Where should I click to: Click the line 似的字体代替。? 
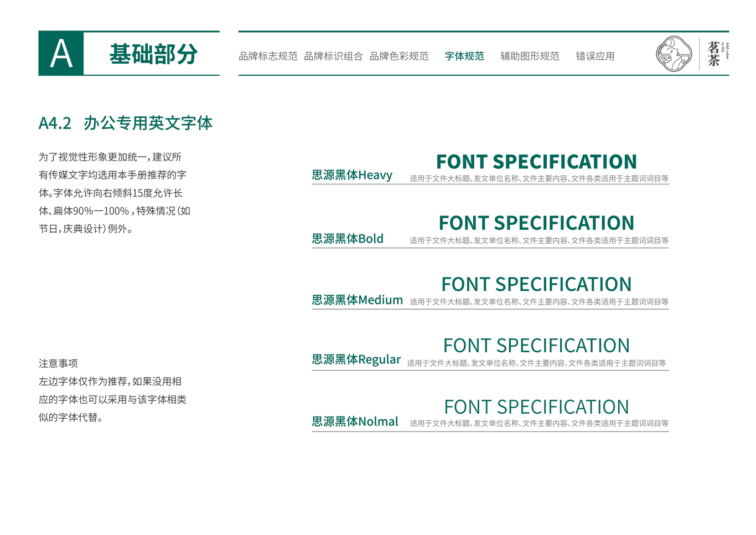71,418
